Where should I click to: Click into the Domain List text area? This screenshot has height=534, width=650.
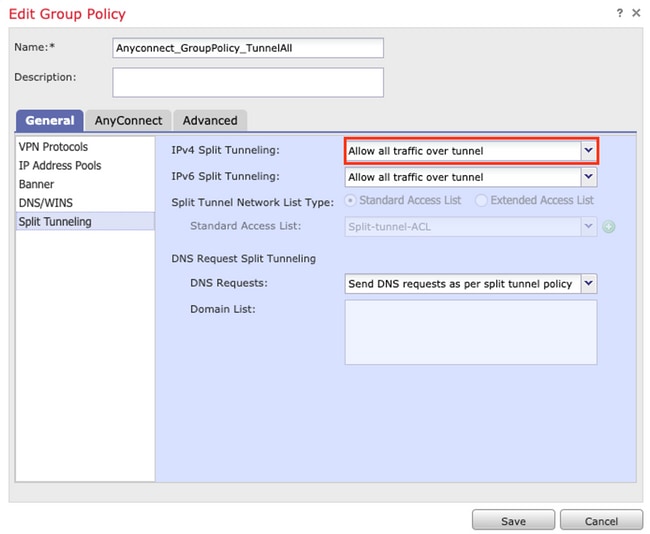(x=471, y=333)
